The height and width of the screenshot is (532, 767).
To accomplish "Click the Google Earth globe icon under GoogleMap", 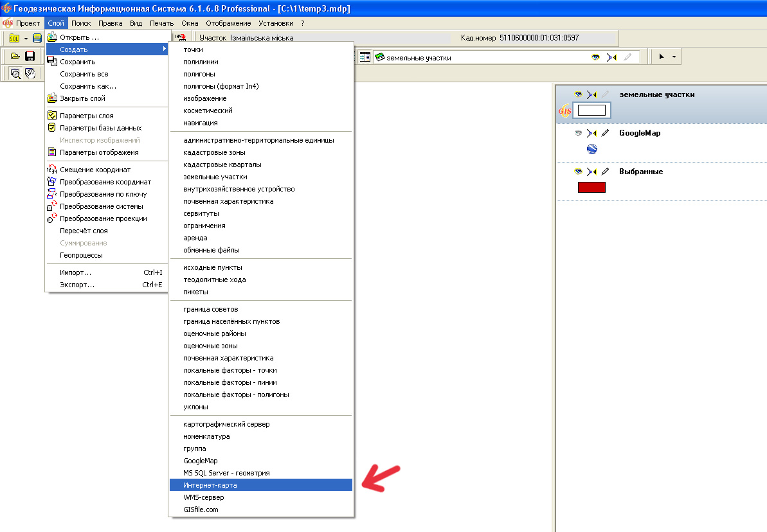I will (x=592, y=148).
